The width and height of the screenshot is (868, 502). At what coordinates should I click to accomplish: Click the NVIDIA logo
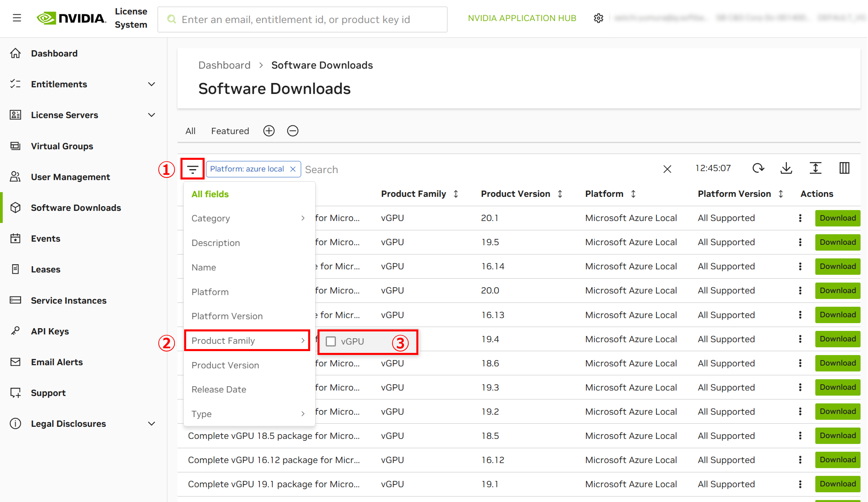coord(71,18)
